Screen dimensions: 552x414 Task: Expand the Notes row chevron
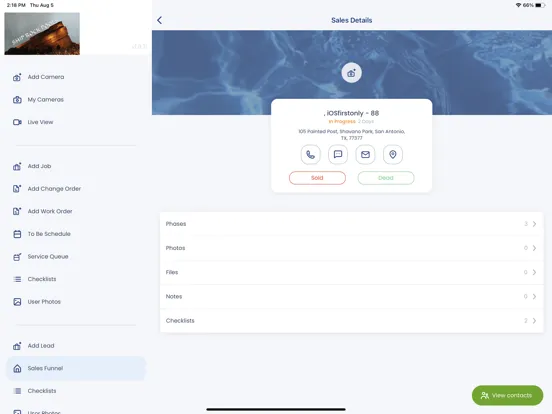click(534, 296)
